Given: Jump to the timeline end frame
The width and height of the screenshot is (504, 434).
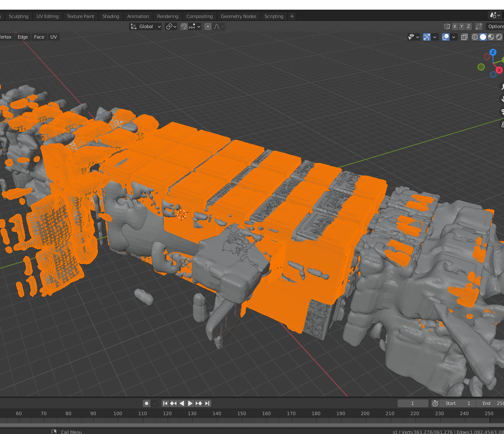Looking at the screenshot, I should 207,403.
